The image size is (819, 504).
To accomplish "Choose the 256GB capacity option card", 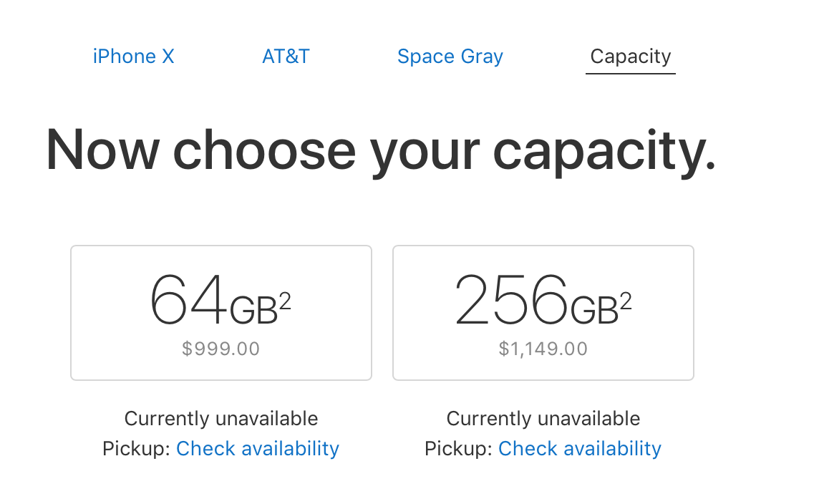I will 543,313.
